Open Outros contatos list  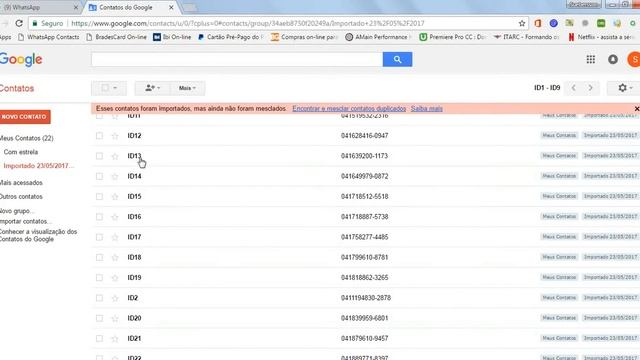tap(21, 196)
